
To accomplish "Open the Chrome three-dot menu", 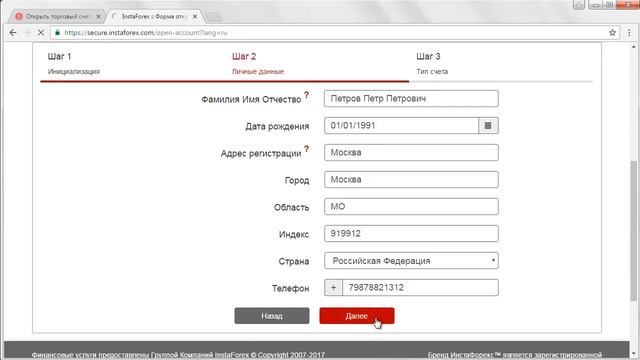I will point(629,33).
